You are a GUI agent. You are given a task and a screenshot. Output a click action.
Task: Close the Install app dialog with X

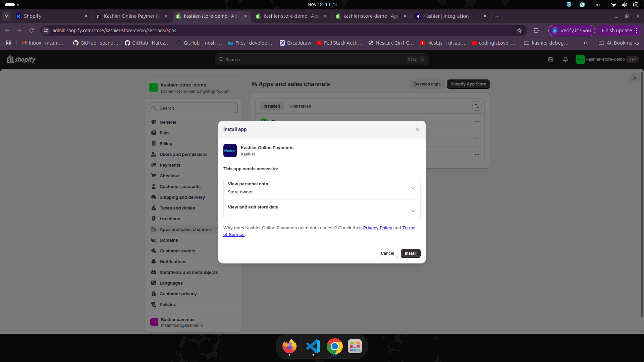coord(417,129)
